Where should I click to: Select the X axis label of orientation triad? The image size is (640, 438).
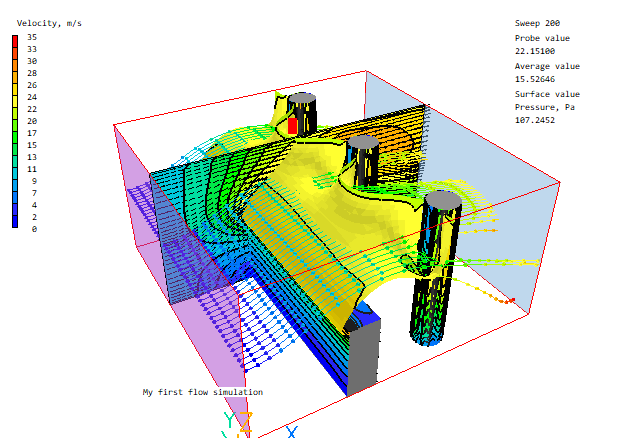coord(292,431)
